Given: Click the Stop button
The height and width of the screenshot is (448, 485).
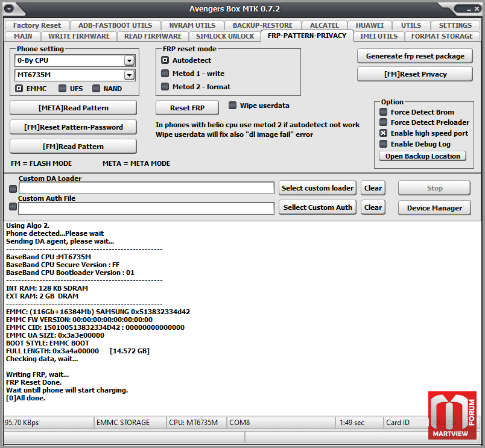Looking at the screenshot, I should [434, 188].
